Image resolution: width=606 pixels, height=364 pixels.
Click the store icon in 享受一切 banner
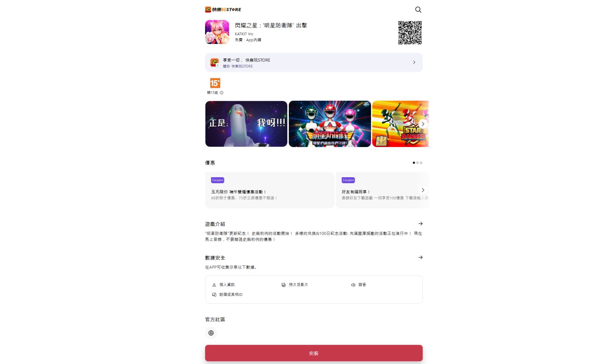(x=215, y=62)
